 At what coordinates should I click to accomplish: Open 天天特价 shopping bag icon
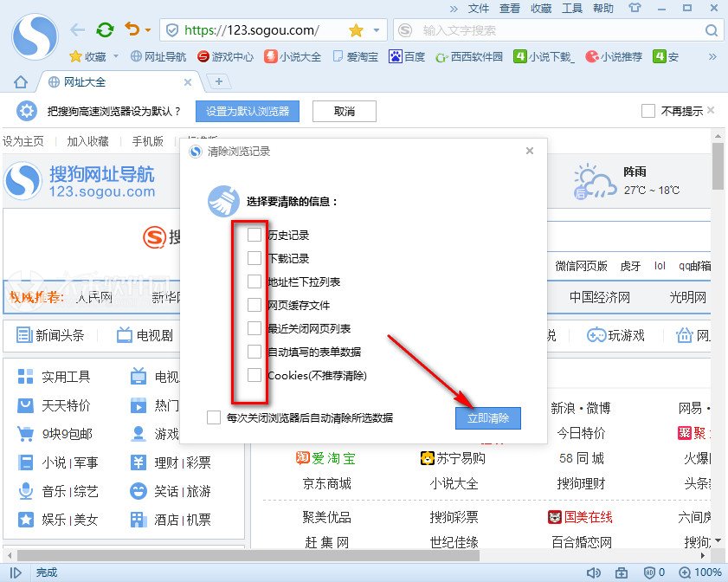tap(27, 404)
